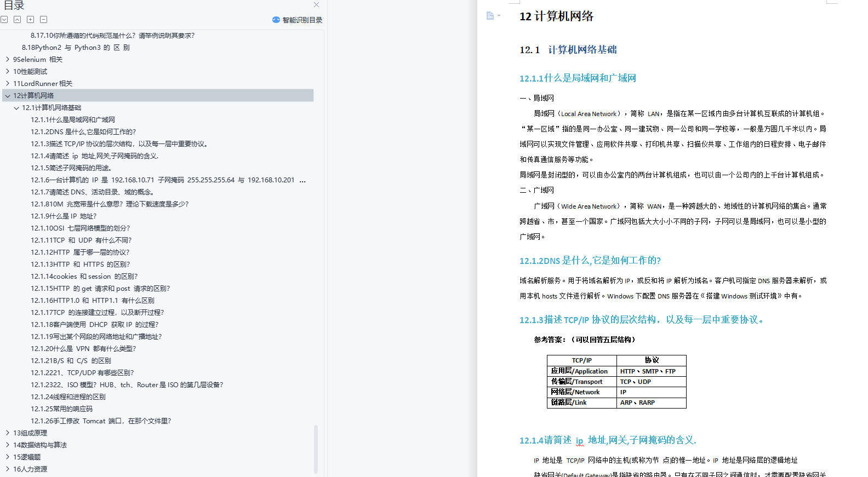The image size is (868, 477).
Task: Open 12.1.20什么是 VPN entry
Action: pos(83,348)
